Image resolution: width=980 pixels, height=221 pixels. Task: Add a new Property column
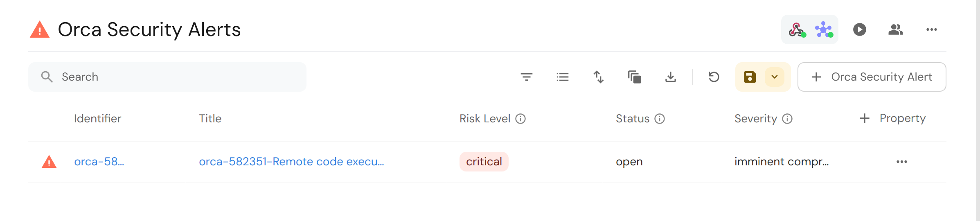point(892,118)
